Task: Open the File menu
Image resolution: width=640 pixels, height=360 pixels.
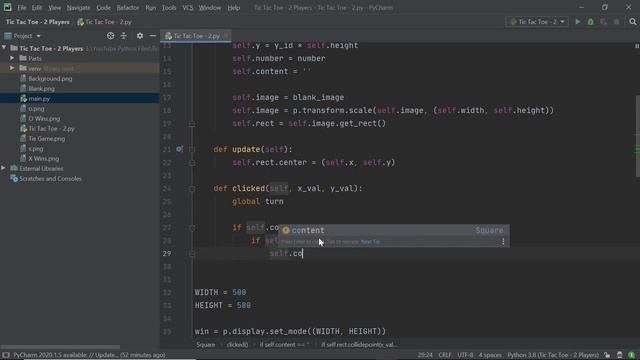Action: pyautogui.click(x=22, y=8)
